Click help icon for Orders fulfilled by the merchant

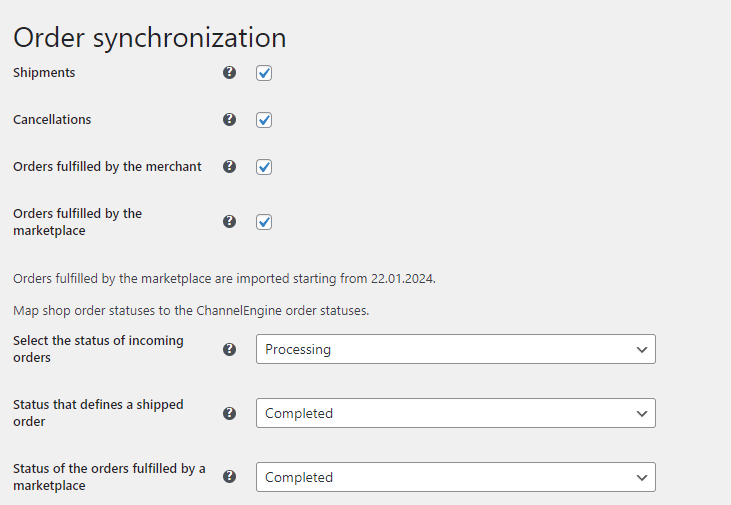click(x=229, y=167)
